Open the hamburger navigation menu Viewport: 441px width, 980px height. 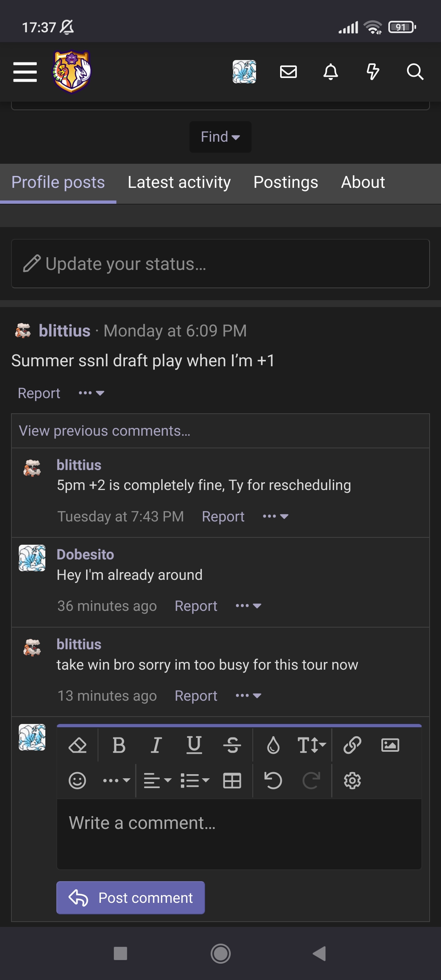click(25, 72)
